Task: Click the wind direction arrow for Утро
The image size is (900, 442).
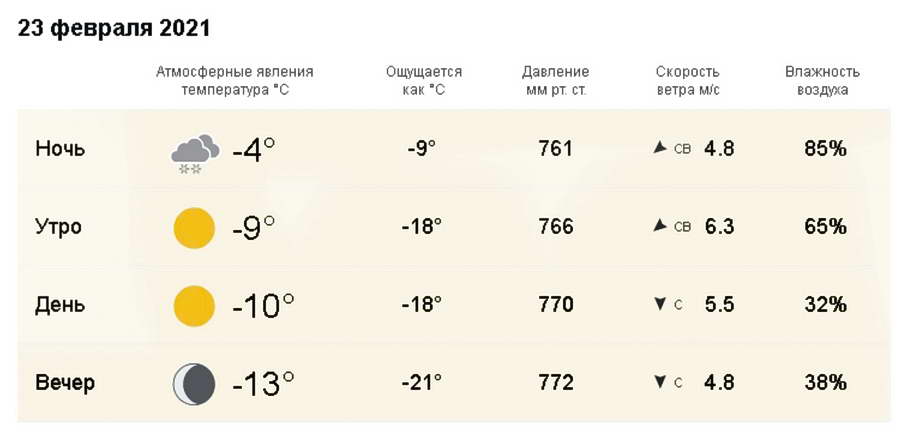Action: tap(659, 226)
